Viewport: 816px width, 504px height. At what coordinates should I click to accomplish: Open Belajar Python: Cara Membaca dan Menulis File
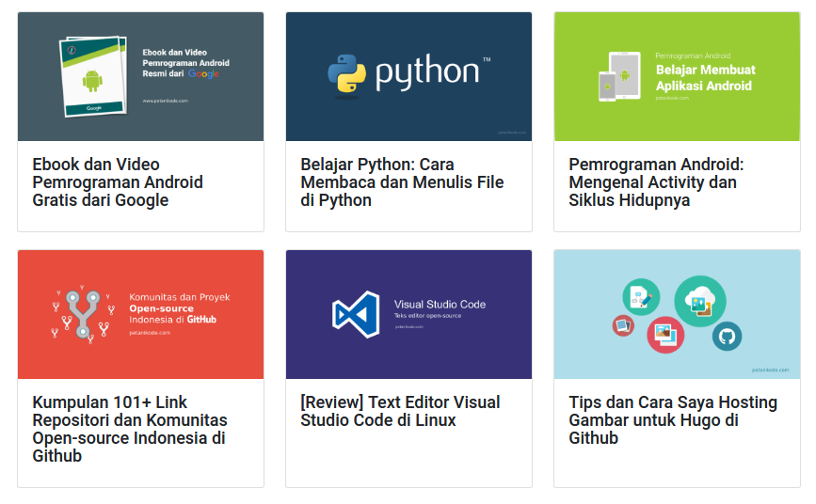[402, 182]
